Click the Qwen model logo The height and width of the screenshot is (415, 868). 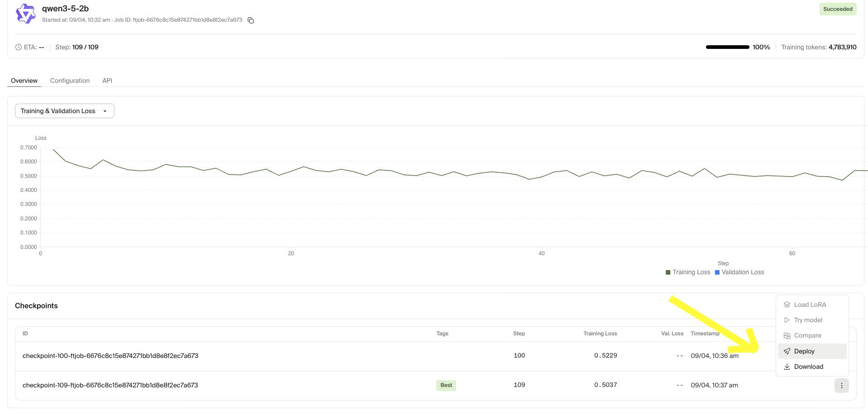(x=26, y=14)
